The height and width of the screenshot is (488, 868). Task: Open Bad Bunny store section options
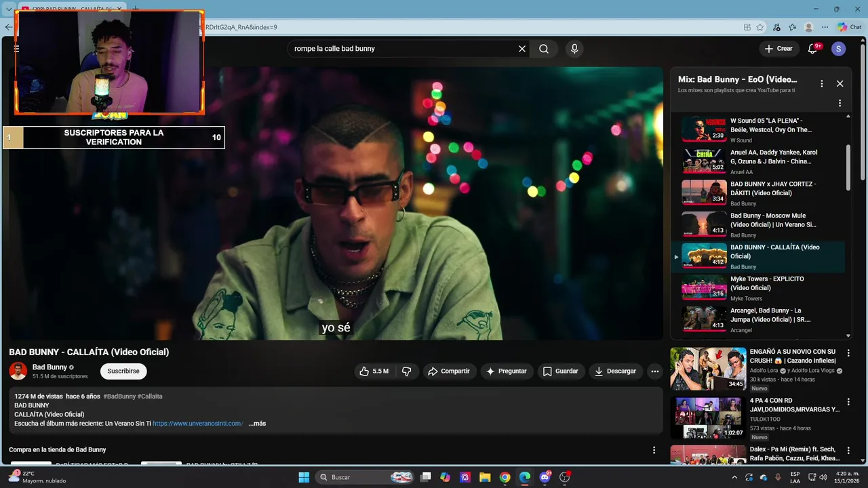[654, 450]
